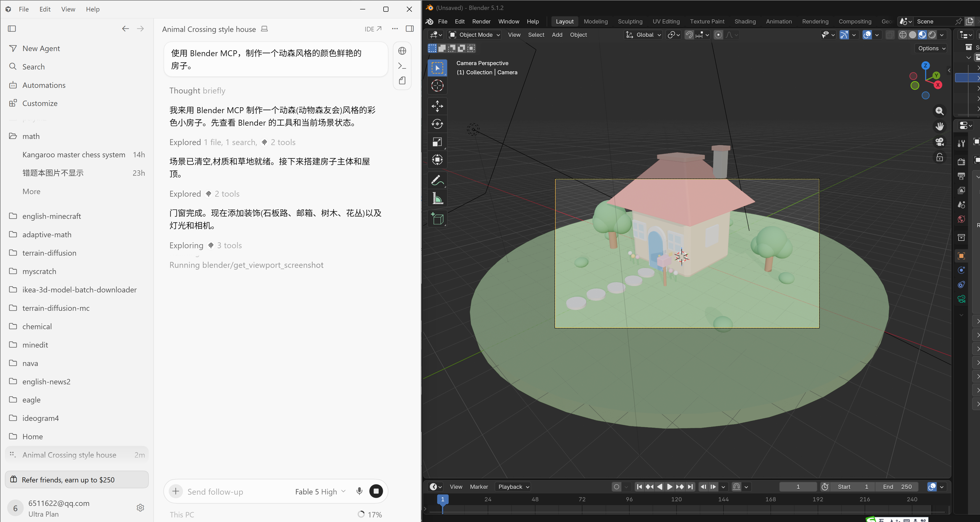Open the terminal icon in chat side strip
Image resolution: width=980 pixels, height=522 pixels.
[402, 66]
